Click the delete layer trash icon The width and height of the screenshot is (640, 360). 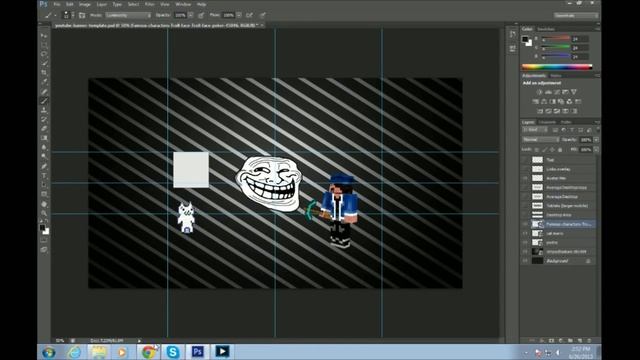(589, 340)
